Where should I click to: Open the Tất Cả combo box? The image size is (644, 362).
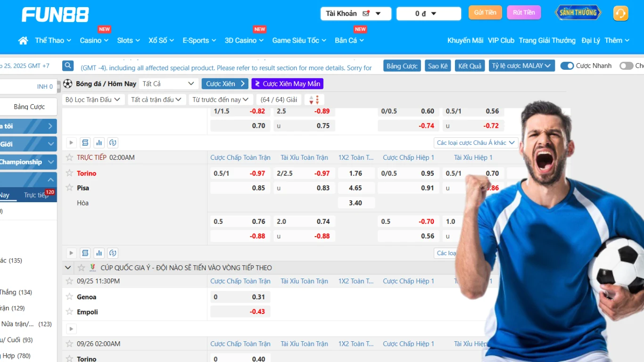[x=168, y=84]
